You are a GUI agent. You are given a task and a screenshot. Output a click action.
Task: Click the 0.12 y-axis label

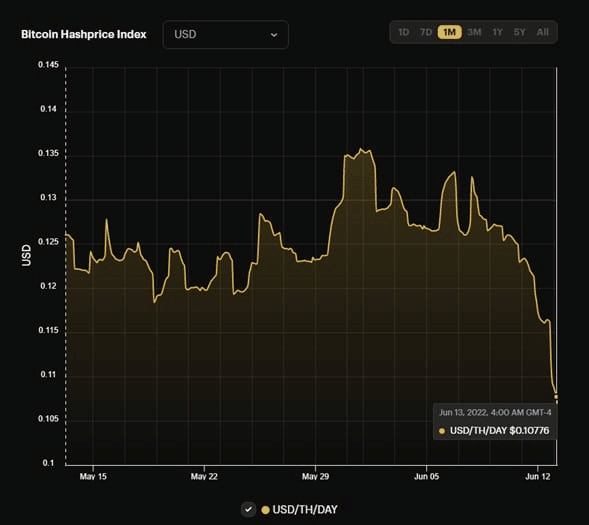coord(48,286)
